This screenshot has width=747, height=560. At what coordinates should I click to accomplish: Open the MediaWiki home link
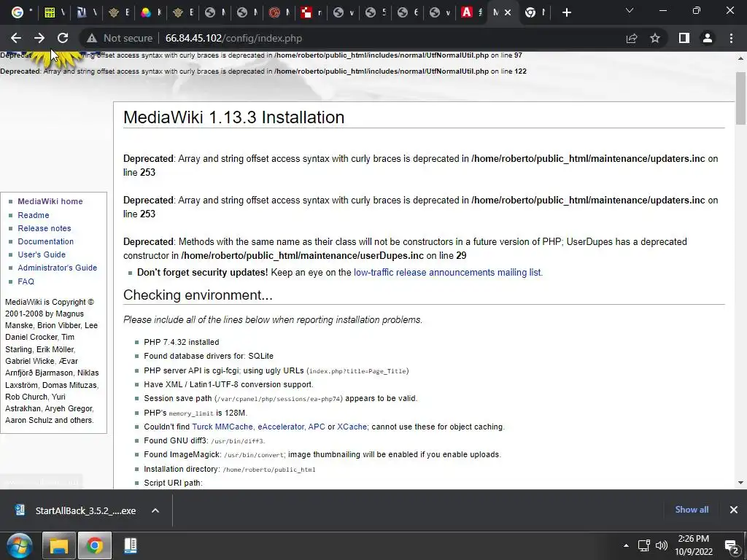pos(50,201)
